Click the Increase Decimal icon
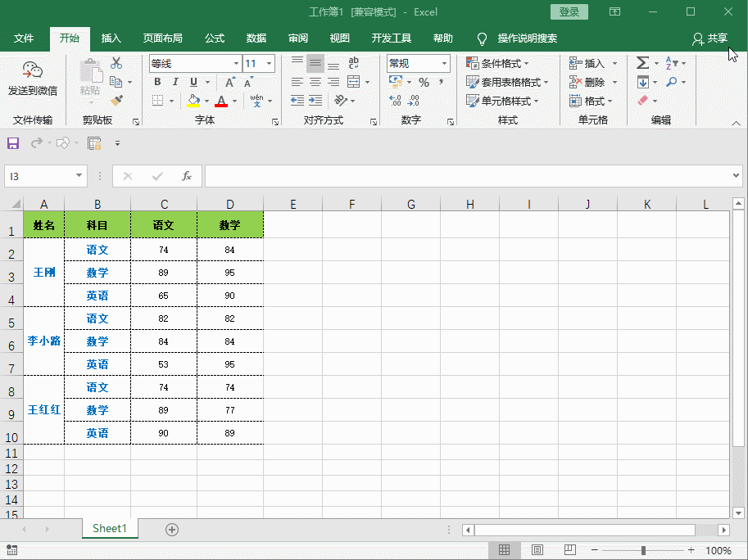Viewport: 748px width, 560px height. (395, 101)
